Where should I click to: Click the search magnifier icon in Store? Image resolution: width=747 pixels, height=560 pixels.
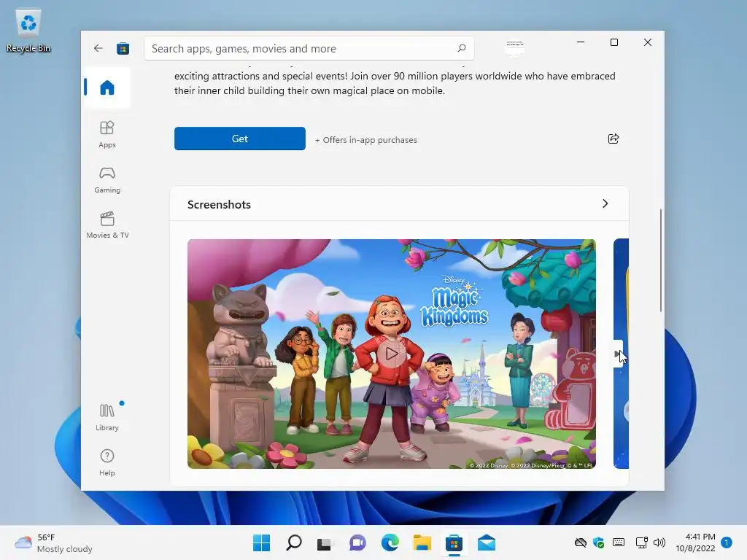tap(461, 48)
